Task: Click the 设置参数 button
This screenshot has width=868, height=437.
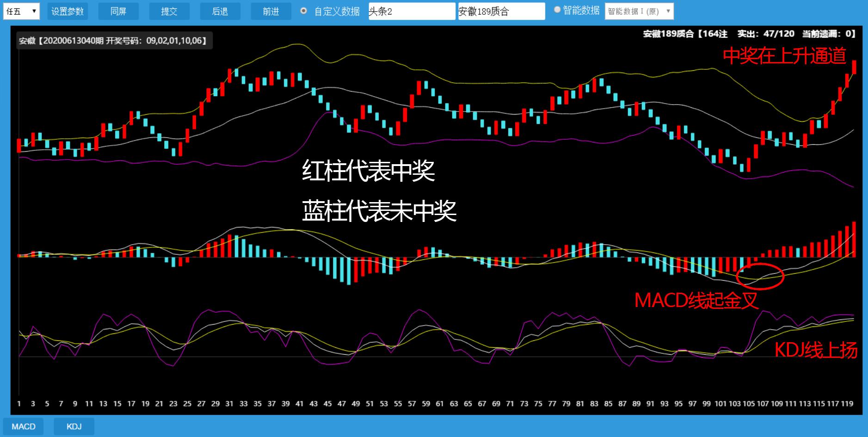Action: (68, 11)
